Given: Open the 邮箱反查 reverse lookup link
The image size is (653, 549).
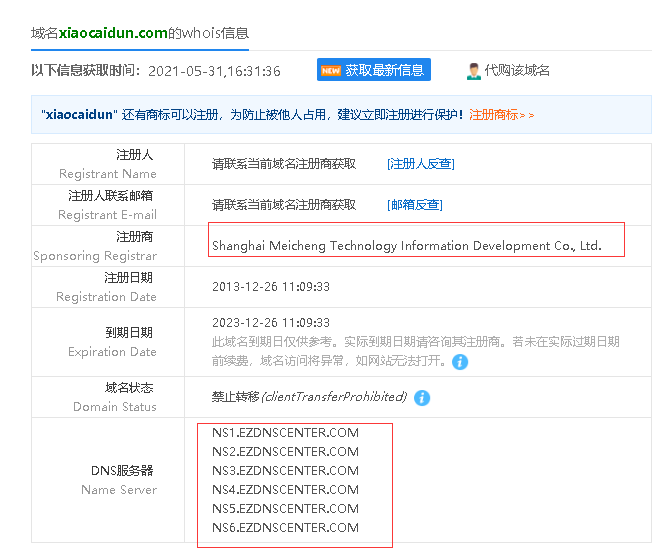Looking at the screenshot, I should (414, 204).
